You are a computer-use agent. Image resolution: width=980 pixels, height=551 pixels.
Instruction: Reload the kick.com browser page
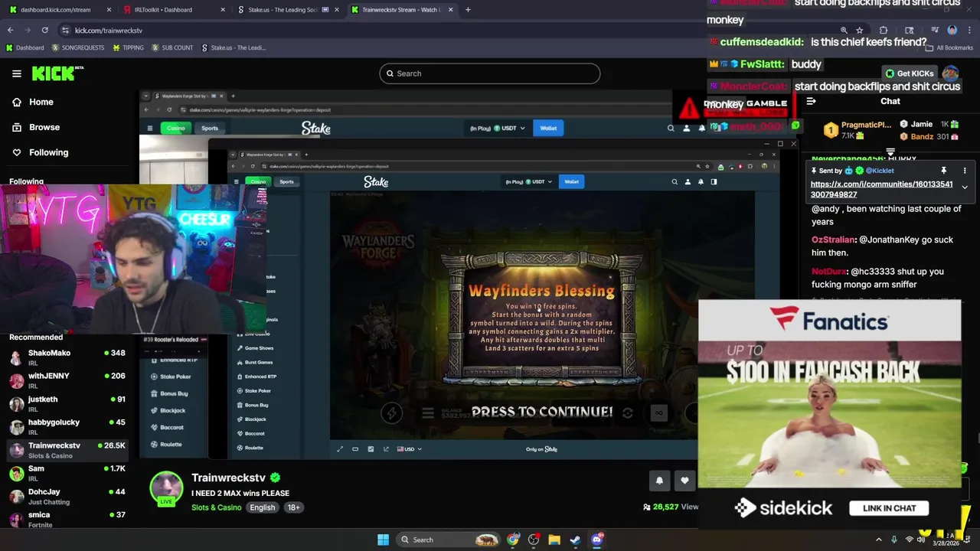pos(44,30)
